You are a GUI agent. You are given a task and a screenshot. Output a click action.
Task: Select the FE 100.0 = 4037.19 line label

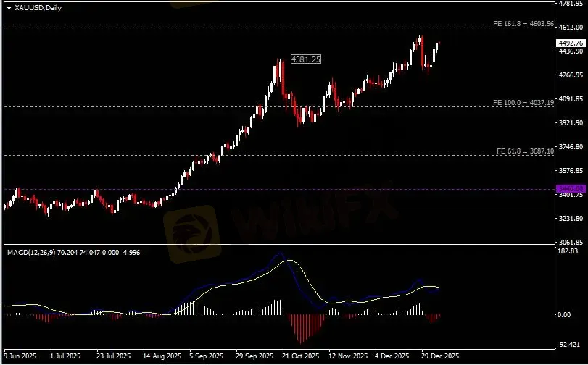click(523, 102)
